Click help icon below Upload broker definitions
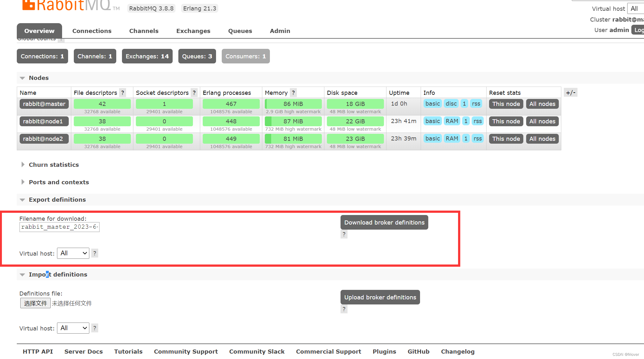The image size is (644, 359). (344, 309)
